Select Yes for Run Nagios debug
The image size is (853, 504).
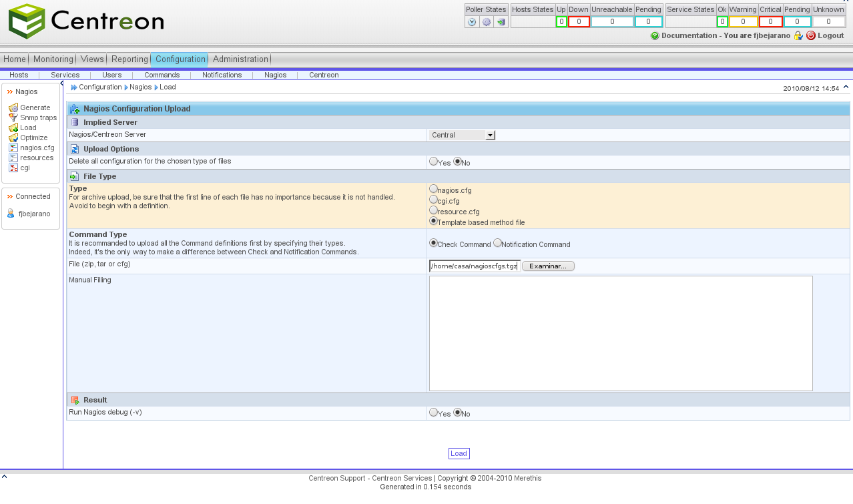[x=433, y=413]
